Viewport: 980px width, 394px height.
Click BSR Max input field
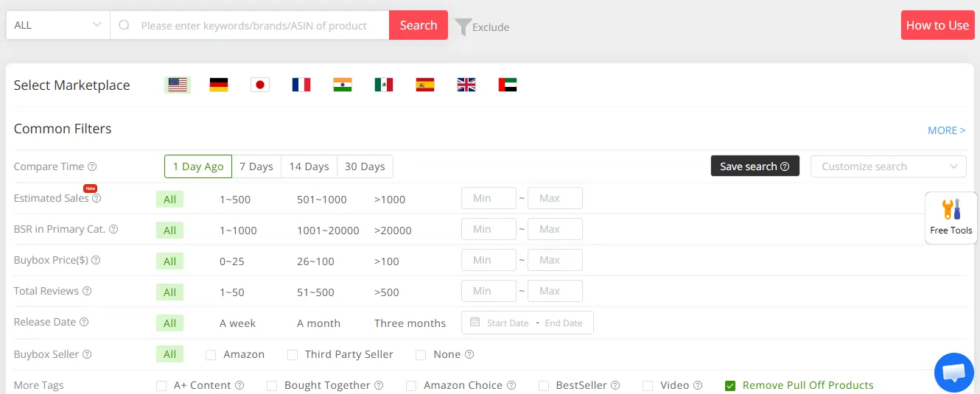555,229
